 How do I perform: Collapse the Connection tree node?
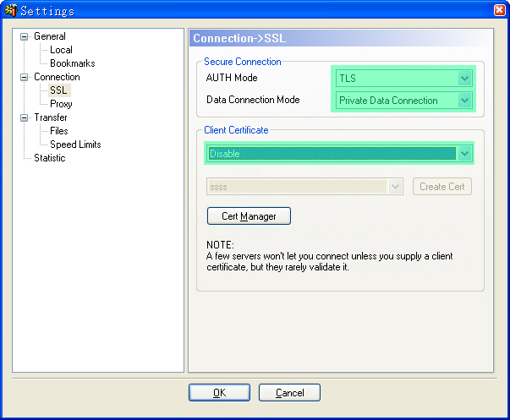[x=24, y=77]
